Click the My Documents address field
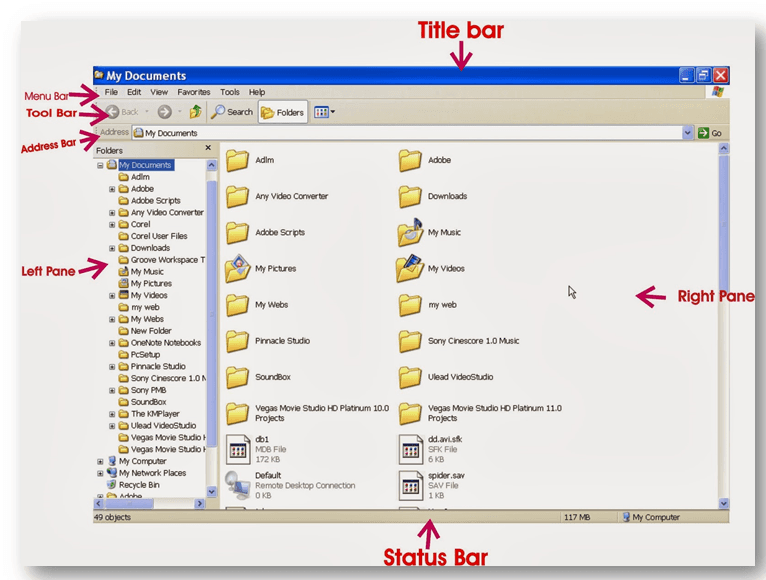 (407, 133)
